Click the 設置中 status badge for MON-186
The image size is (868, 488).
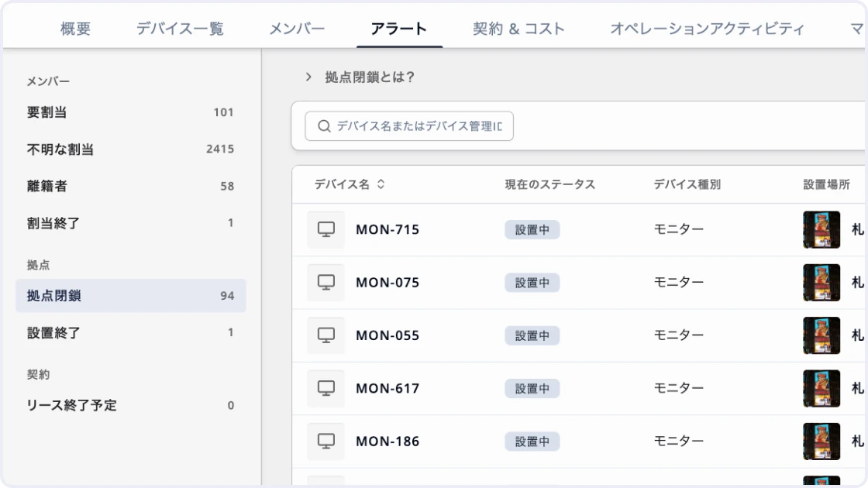[532, 442]
